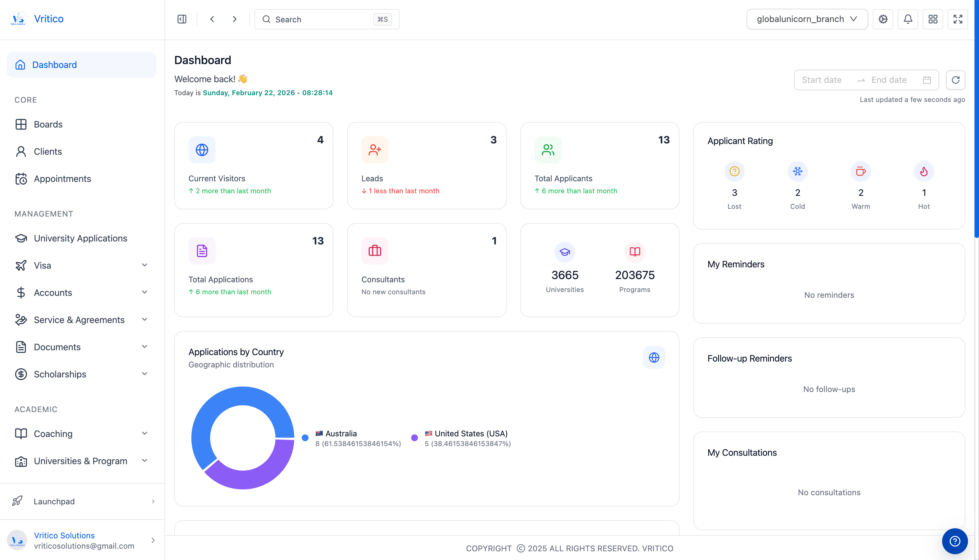This screenshot has height=560, width=979.
Task: Open the apps grid icon
Action: point(932,19)
